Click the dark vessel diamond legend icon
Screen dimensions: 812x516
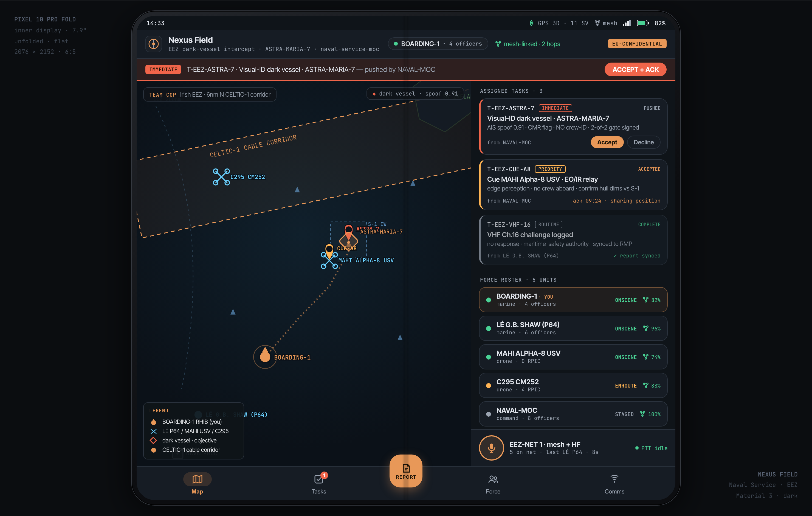tap(153, 441)
